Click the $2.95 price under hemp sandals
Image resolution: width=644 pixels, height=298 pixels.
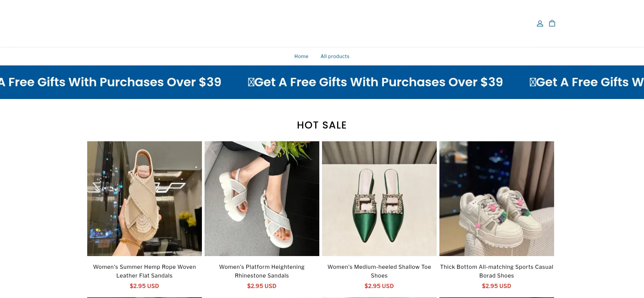pos(144,286)
